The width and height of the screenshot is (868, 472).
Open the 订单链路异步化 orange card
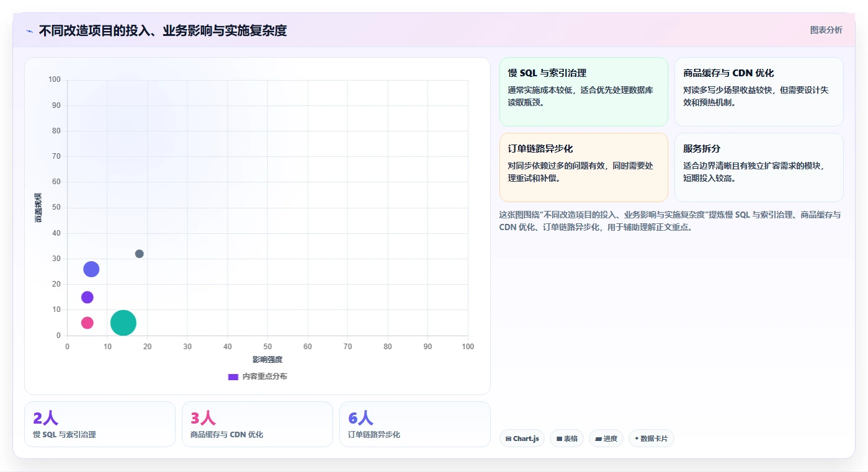[x=584, y=167]
